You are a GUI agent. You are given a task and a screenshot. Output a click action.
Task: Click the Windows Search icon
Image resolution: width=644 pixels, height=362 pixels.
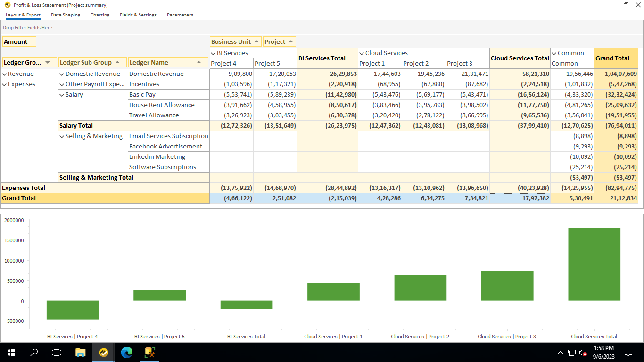(33, 352)
